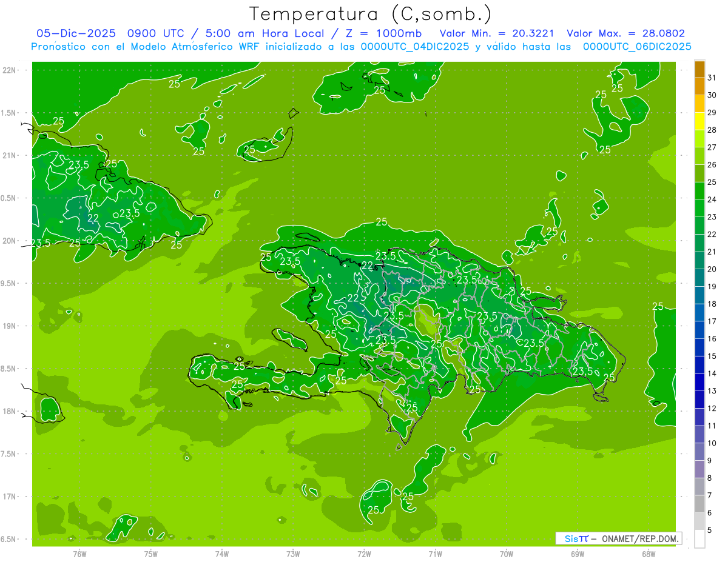Screen dimensions: 728x562
Task: Click the "20N" latitude axis label
Action: 10,241
